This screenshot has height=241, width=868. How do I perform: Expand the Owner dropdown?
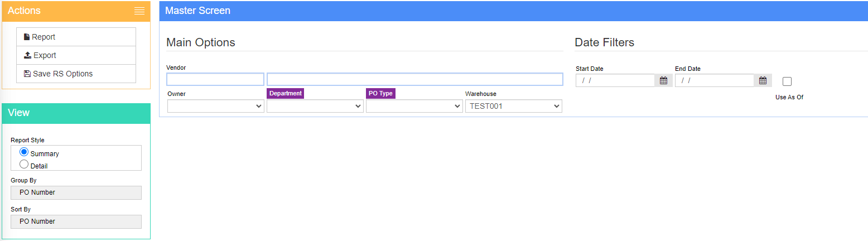pyautogui.click(x=216, y=106)
